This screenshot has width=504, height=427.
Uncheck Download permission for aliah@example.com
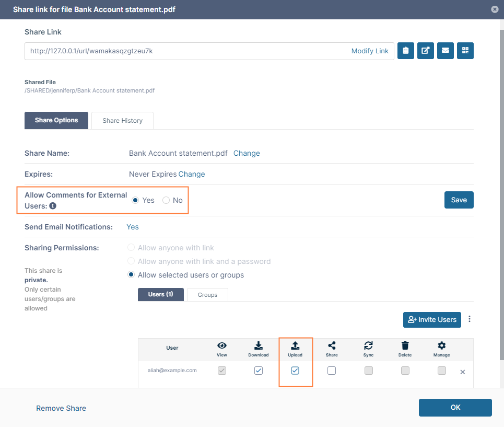[x=259, y=371]
